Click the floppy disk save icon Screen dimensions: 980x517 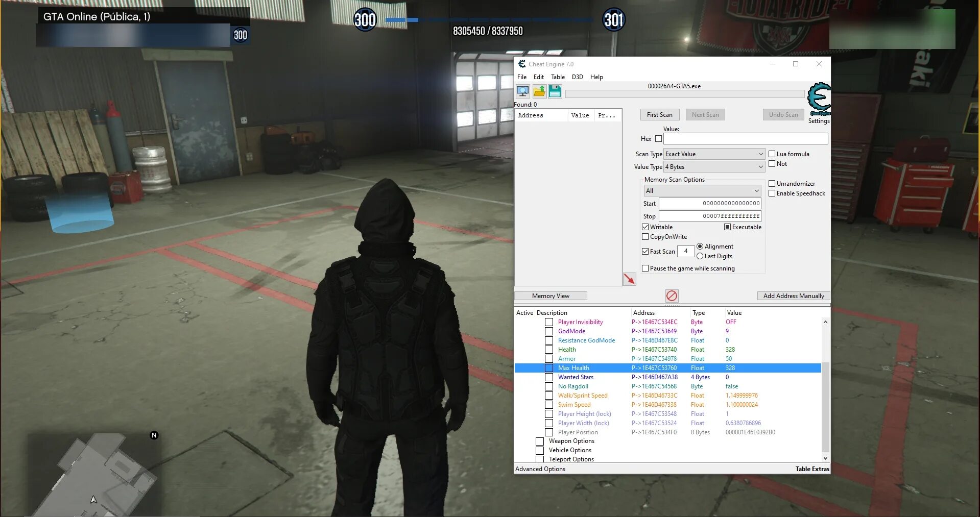click(x=555, y=91)
